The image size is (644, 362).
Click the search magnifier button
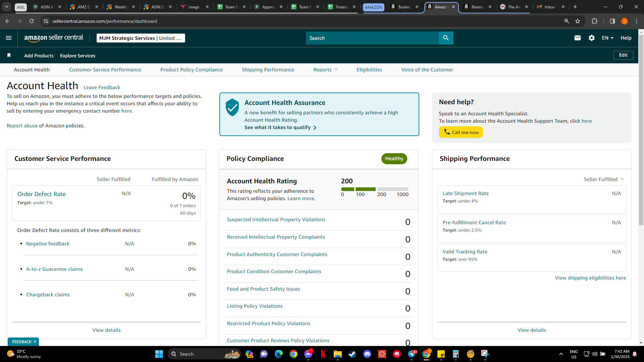[446, 38]
